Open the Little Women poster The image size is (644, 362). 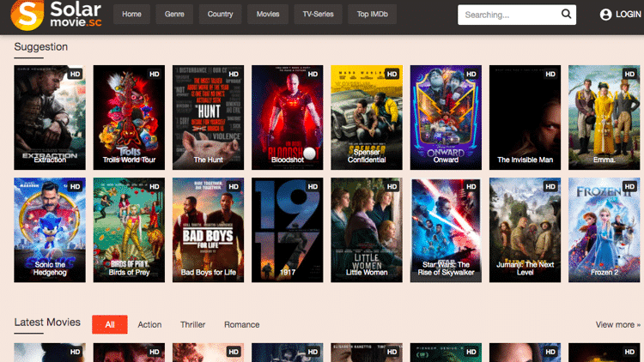point(367,230)
